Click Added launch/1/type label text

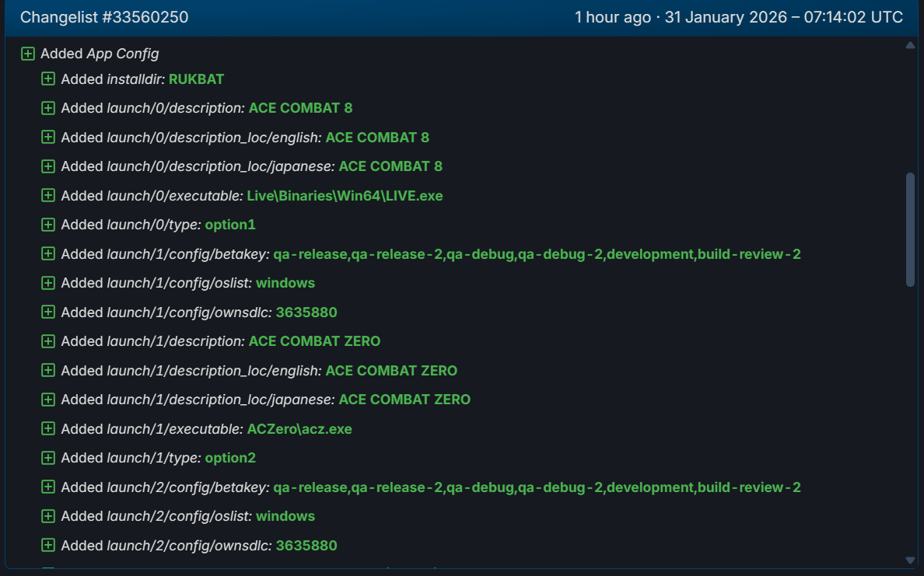pos(131,458)
